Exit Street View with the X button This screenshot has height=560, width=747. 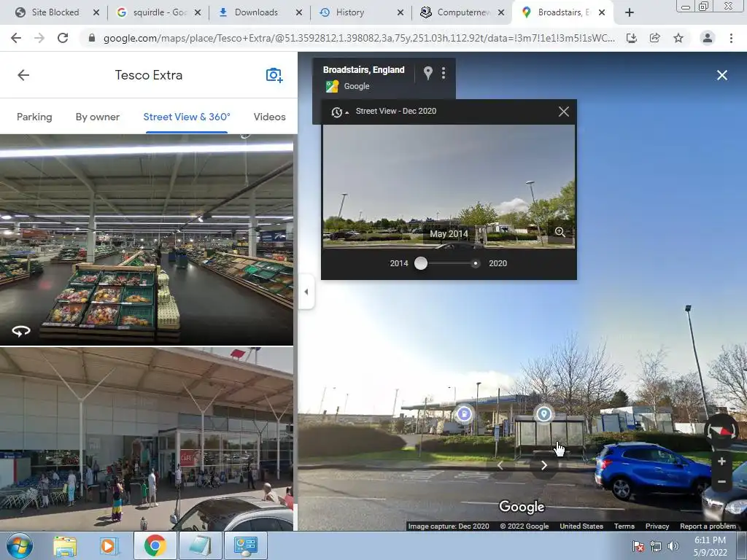point(721,75)
